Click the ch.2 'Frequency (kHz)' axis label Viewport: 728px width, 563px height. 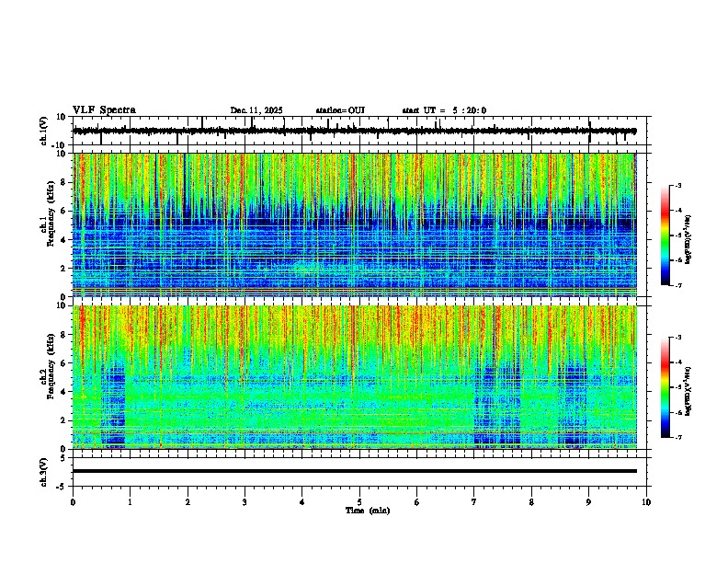51,366
